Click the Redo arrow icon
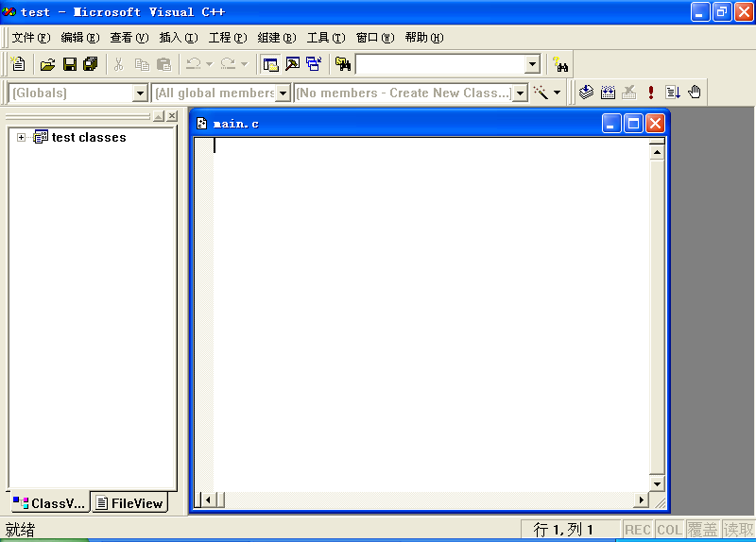Viewport: 756px width, 542px height. (x=228, y=64)
